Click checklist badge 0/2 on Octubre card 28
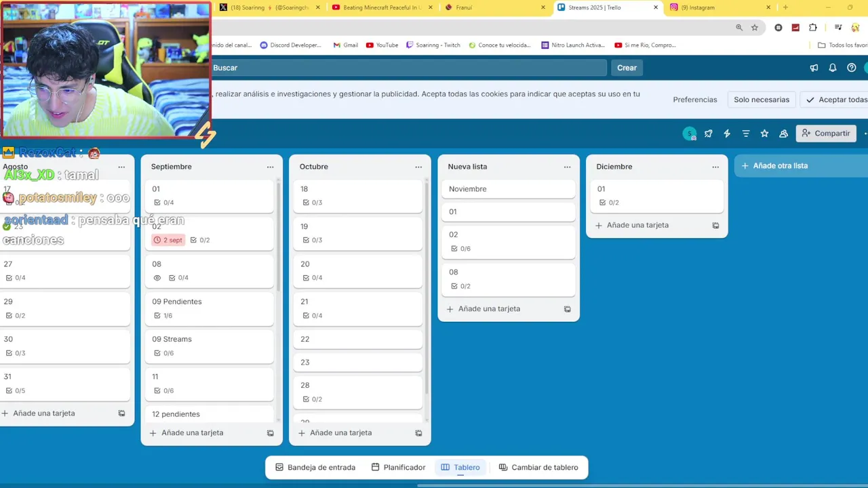 pyautogui.click(x=312, y=399)
